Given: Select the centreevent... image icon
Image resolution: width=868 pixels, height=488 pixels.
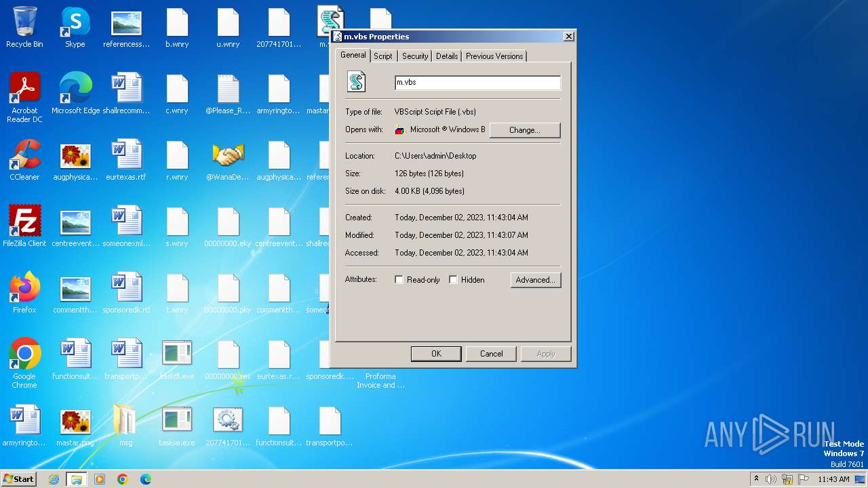Looking at the screenshot, I should tap(75, 226).
